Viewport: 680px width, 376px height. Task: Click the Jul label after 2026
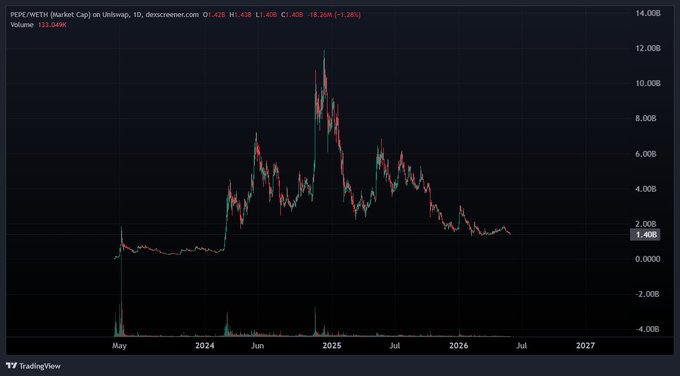point(521,346)
